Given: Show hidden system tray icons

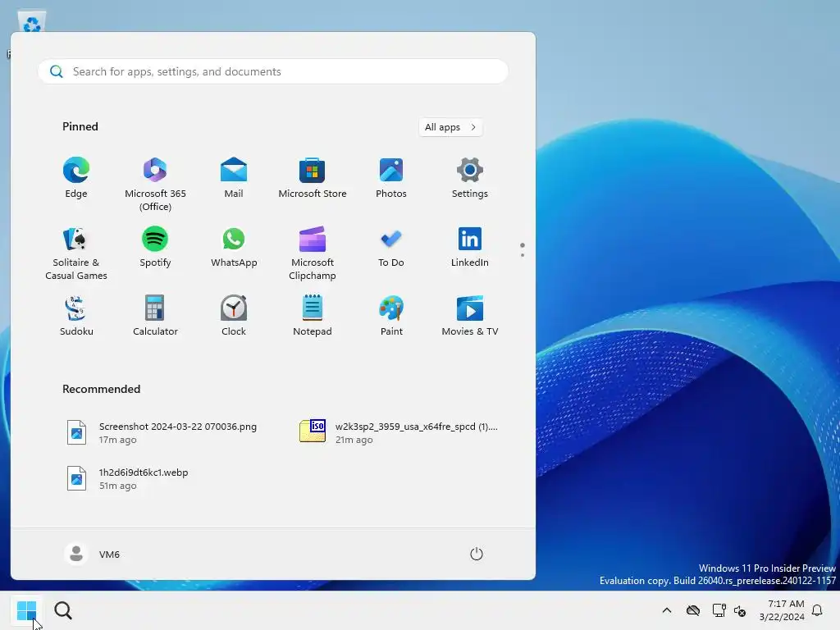Looking at the screenshot, I should 667,610.
